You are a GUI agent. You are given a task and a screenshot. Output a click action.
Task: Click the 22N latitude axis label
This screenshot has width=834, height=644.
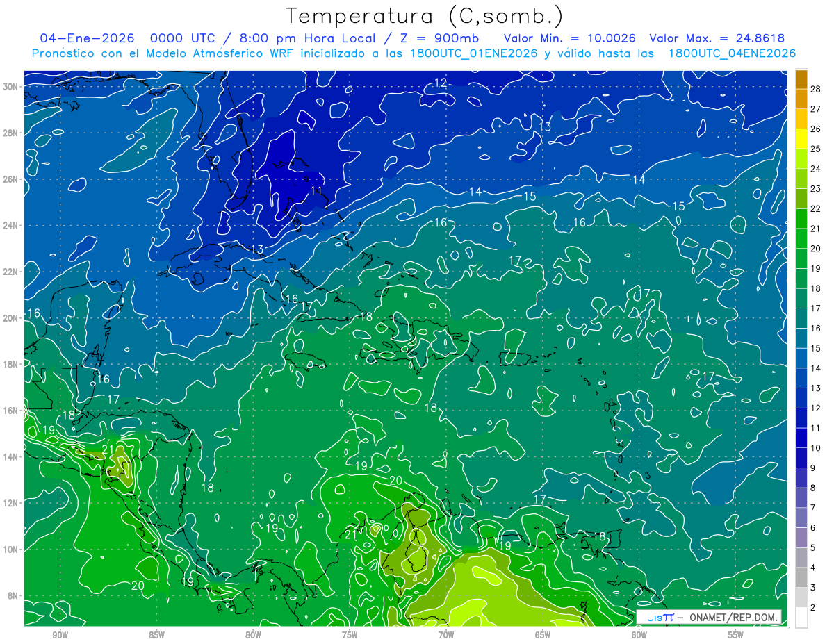pyautogui.click(x=10, y=272)
